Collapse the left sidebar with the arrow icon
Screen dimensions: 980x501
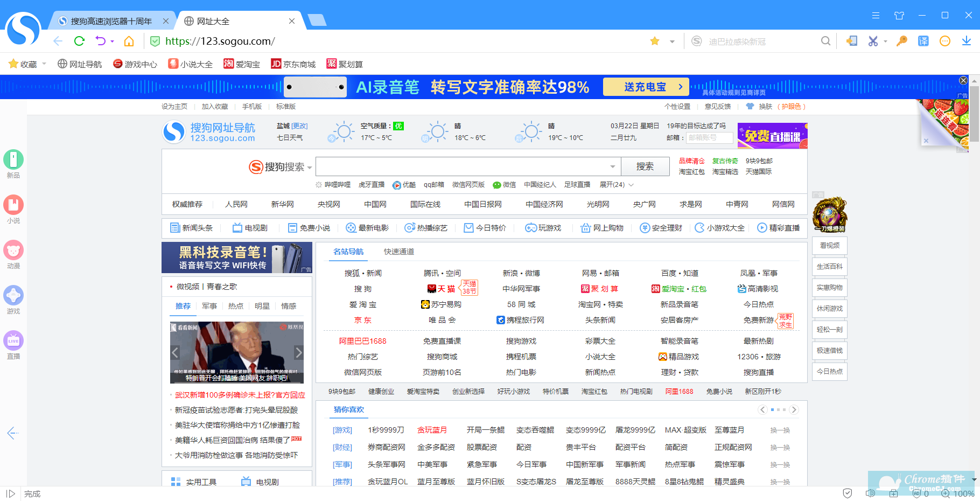pyautogui.click(x=13, y=433)
